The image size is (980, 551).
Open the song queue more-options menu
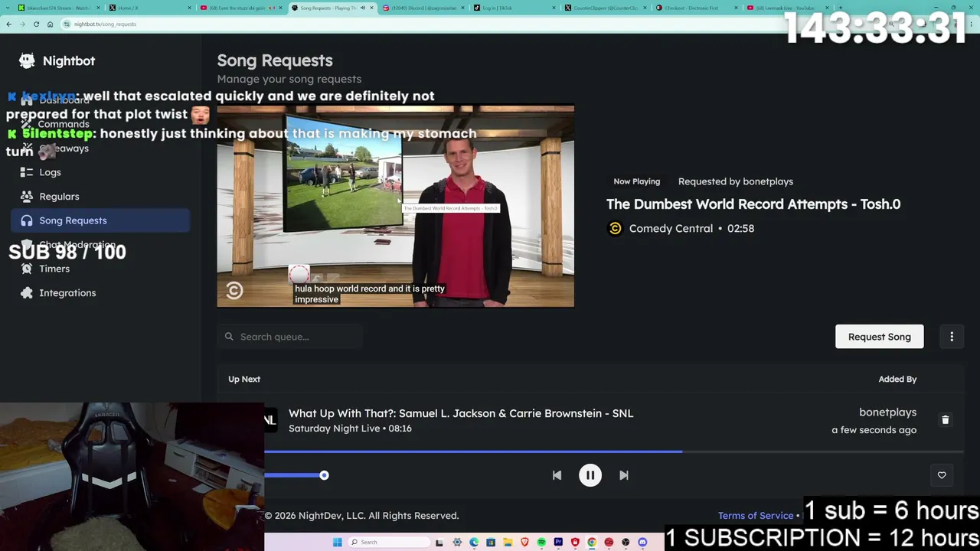coord(952,337)
